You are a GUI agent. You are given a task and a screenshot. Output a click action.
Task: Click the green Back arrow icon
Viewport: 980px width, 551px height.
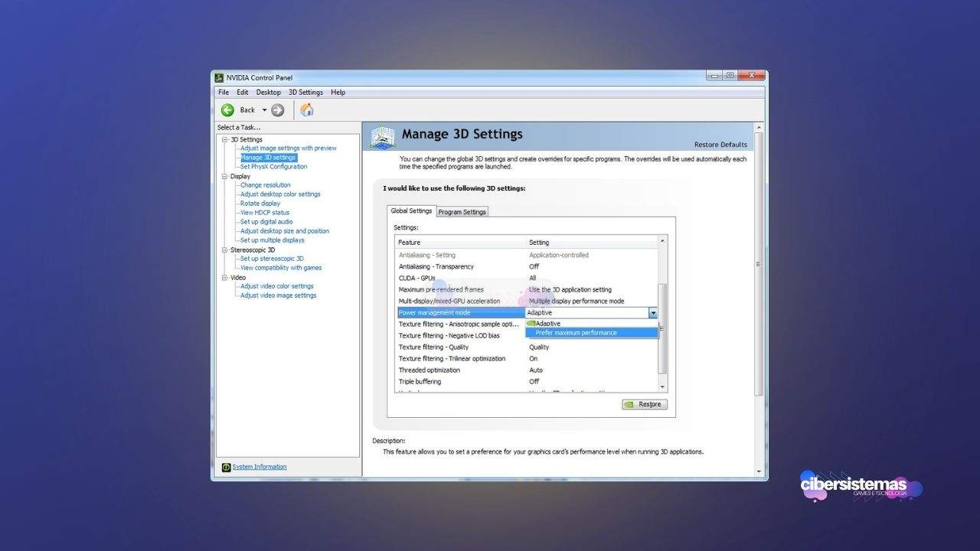[227, 110]
